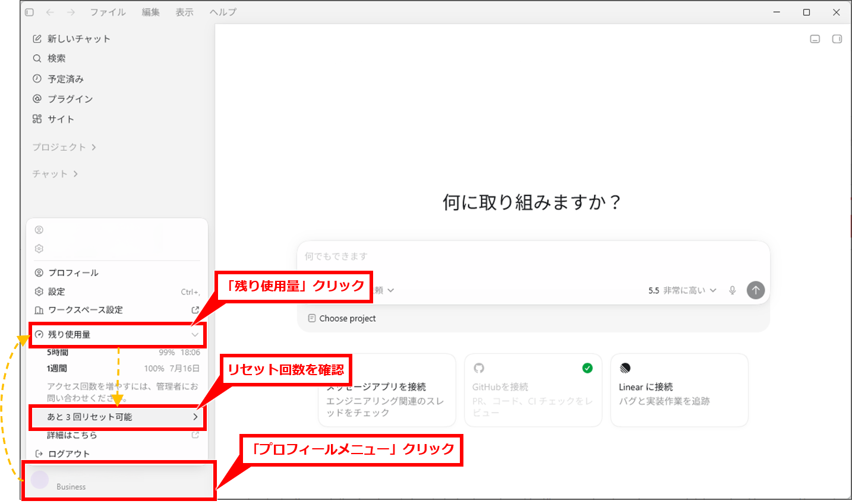Viewport: 852px width, 504px height.
Task: Select ログアウト to sign out
Action: point(117,454)
